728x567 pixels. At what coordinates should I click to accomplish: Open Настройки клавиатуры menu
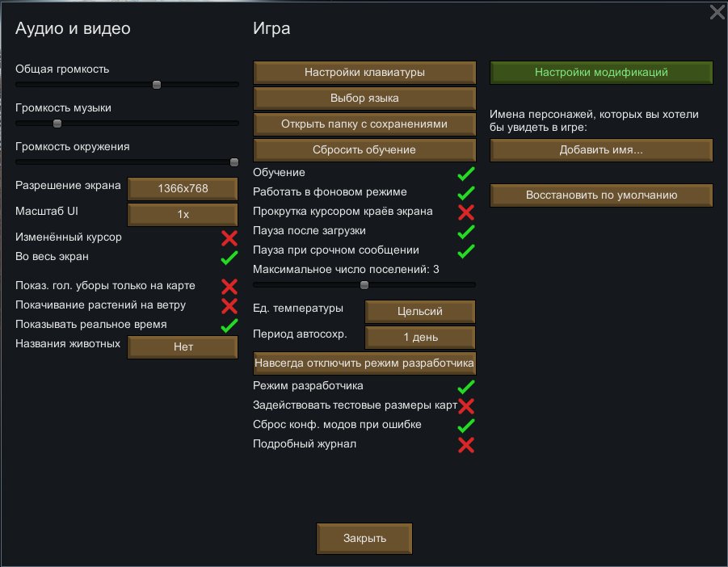coord(364,73)
